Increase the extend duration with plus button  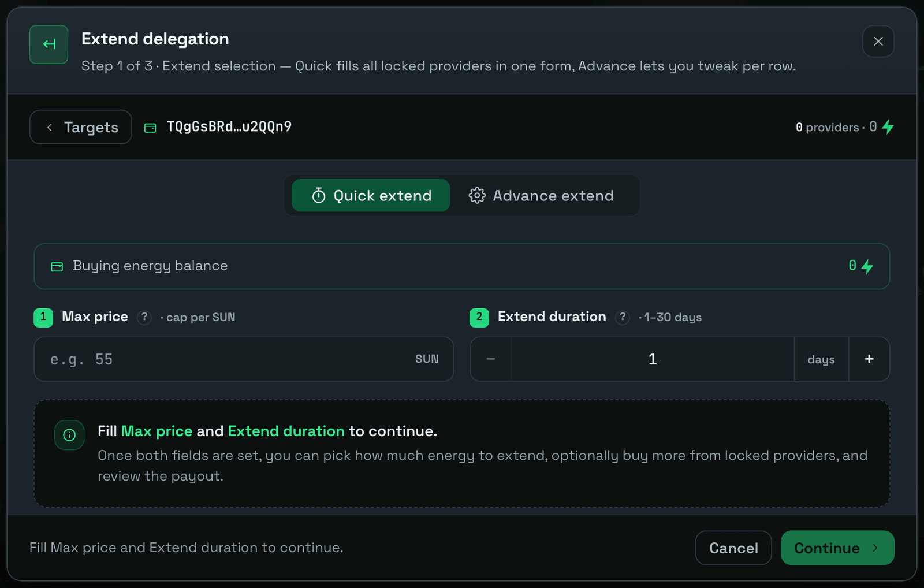click(x=869, y=359)
